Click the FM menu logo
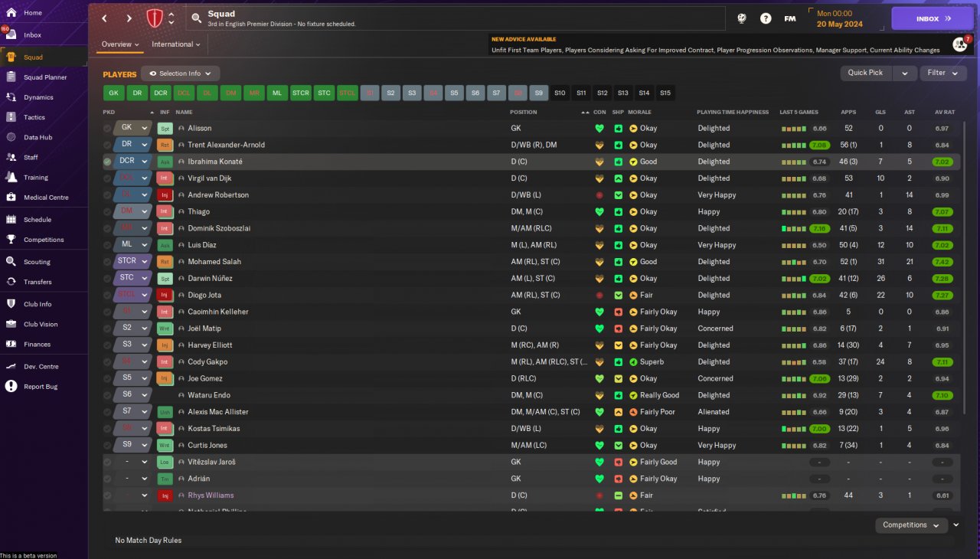 pyautogui.click(x=790, y=18)
